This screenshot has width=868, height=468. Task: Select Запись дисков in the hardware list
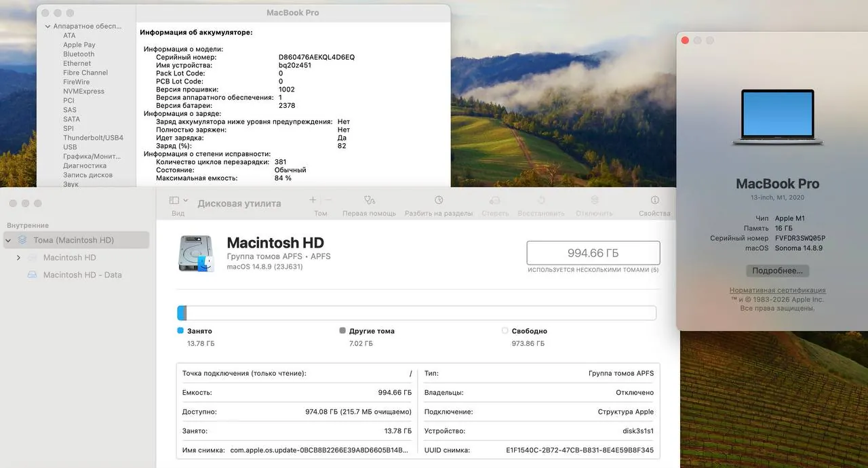(87, 175)
